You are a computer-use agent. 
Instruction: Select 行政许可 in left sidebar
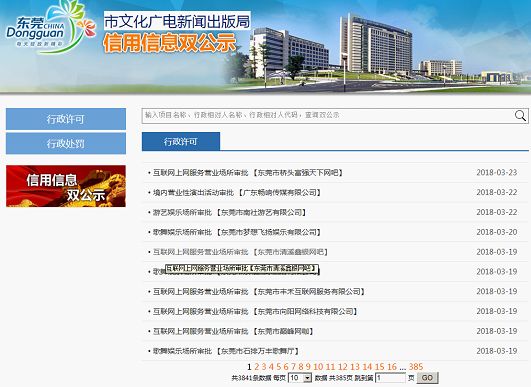(x=66, y=119)
